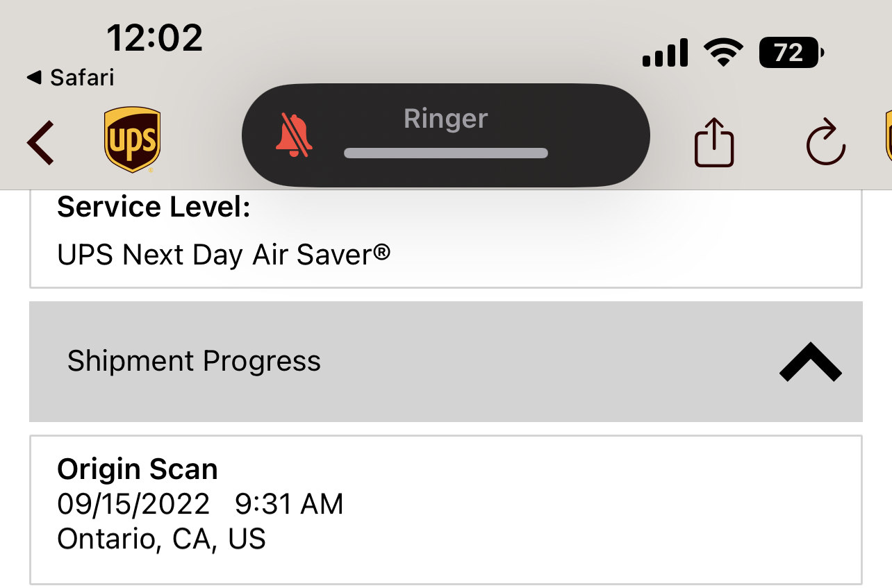Screen dimensions: 892x588
Task: Tap the battery indicator showing 72
Action: pos(791,53)
